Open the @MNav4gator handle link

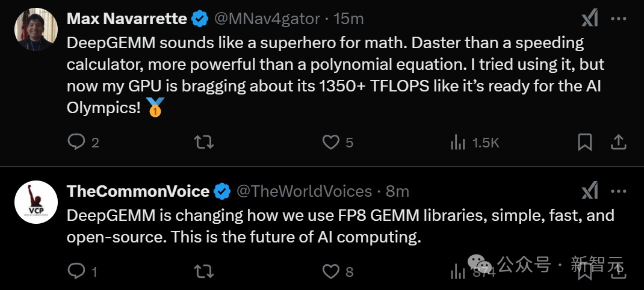pyautogui.click(x=267, y=19)
